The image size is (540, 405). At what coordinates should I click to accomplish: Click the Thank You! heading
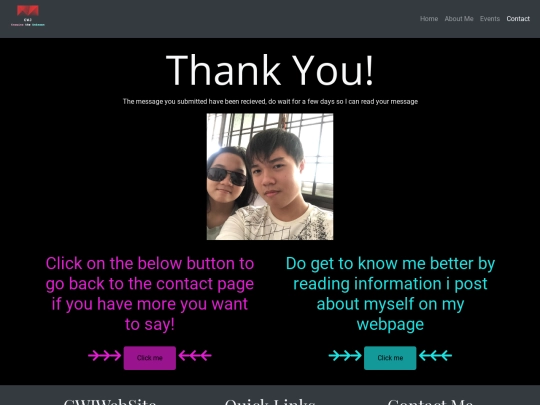pos(270,70)
